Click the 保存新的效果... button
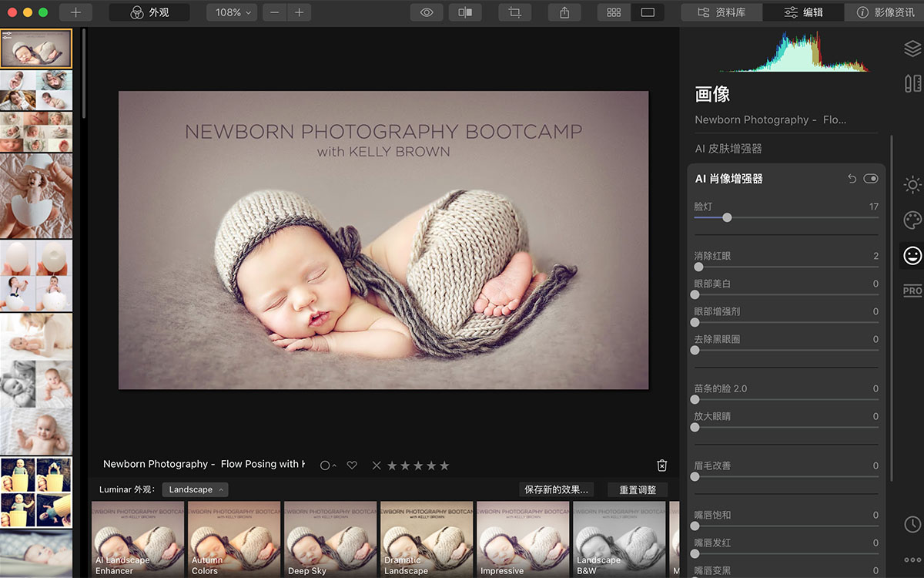 (556, 489)
